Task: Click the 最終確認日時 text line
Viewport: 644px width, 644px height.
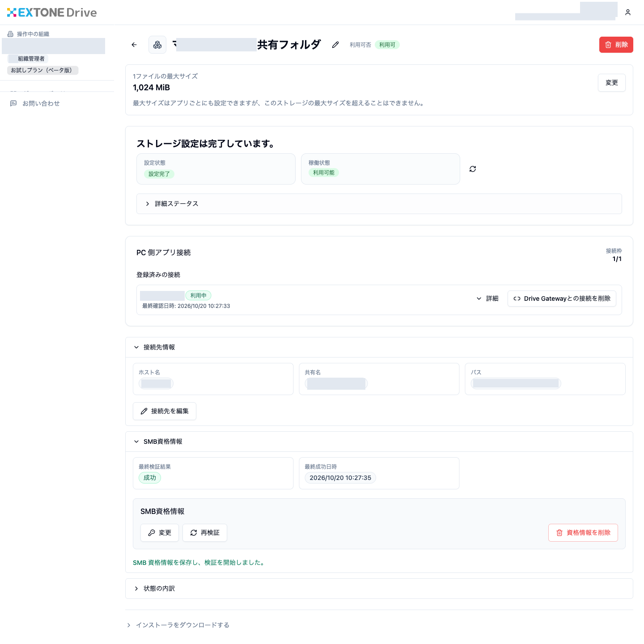Action: pyautogui.click(x=186, y=306)
